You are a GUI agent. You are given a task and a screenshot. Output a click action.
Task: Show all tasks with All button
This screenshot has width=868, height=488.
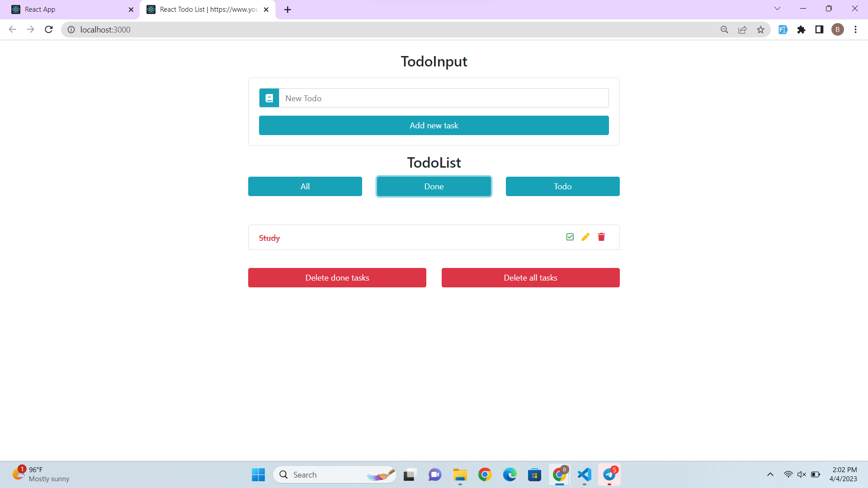tap(305, 187)
